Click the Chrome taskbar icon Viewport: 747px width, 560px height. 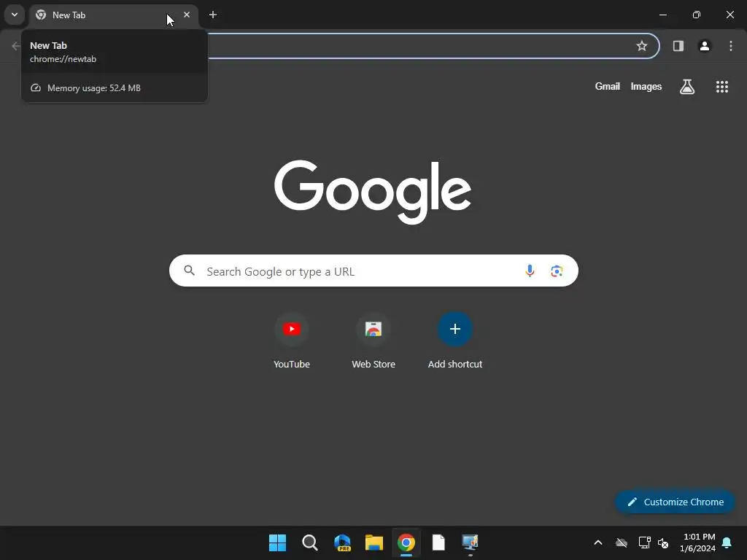[x=406, y=542]
